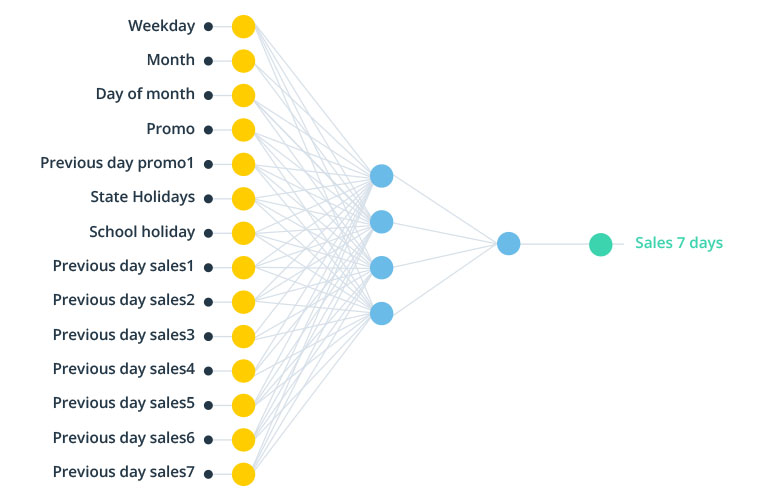Click the topmost blue hidden layer node
This screenshot has width=770, height=500.
(x=381, y=176)
